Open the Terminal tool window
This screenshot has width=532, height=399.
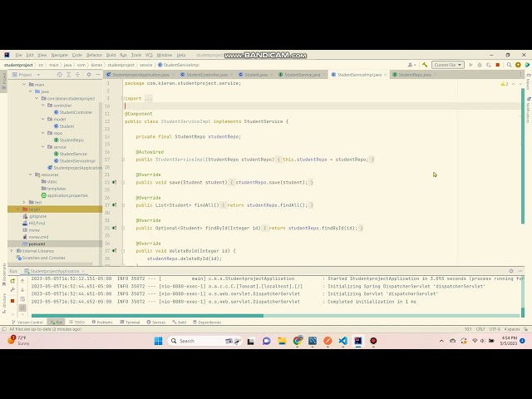(130, 322)
